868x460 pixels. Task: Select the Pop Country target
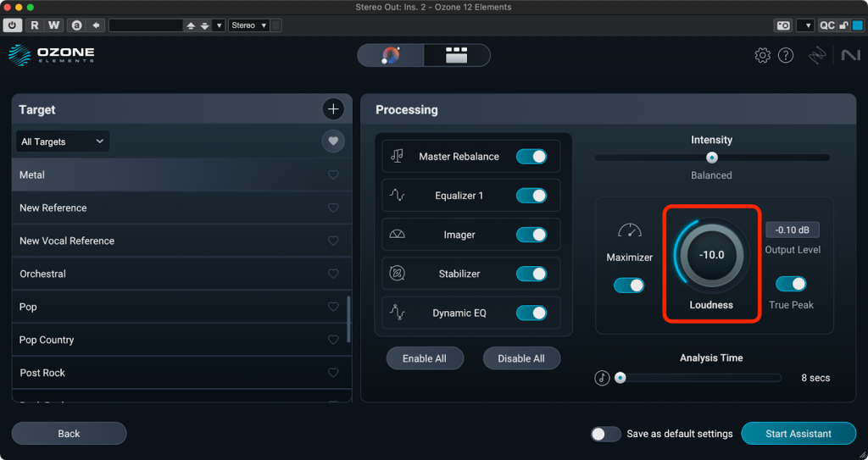click(x=47, y=341)
